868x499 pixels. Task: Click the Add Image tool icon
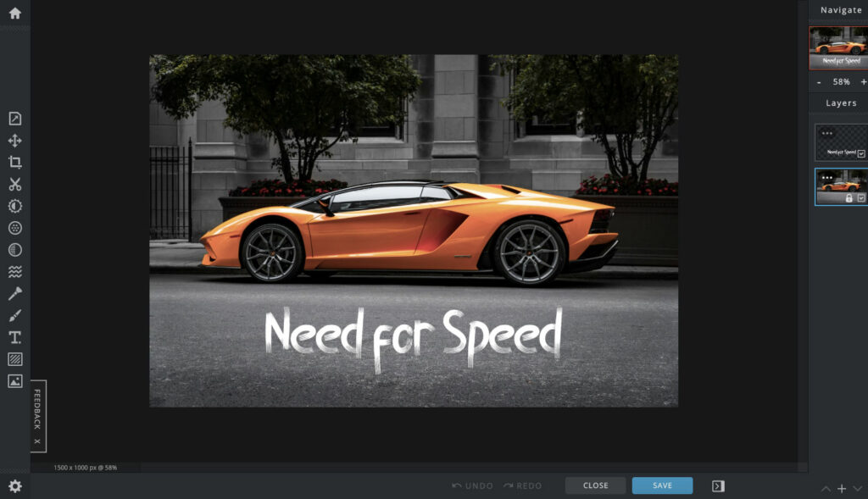click(x=14, y=381)
